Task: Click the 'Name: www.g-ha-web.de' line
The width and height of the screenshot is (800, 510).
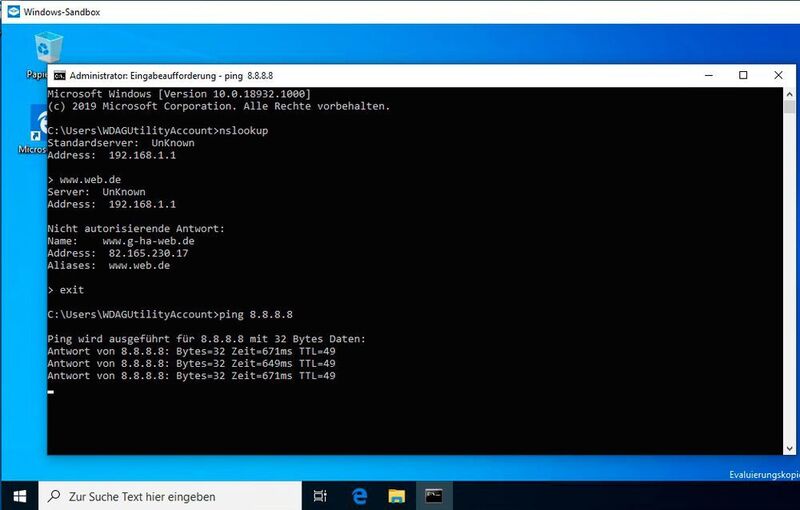Action: (x=121, y=241)
